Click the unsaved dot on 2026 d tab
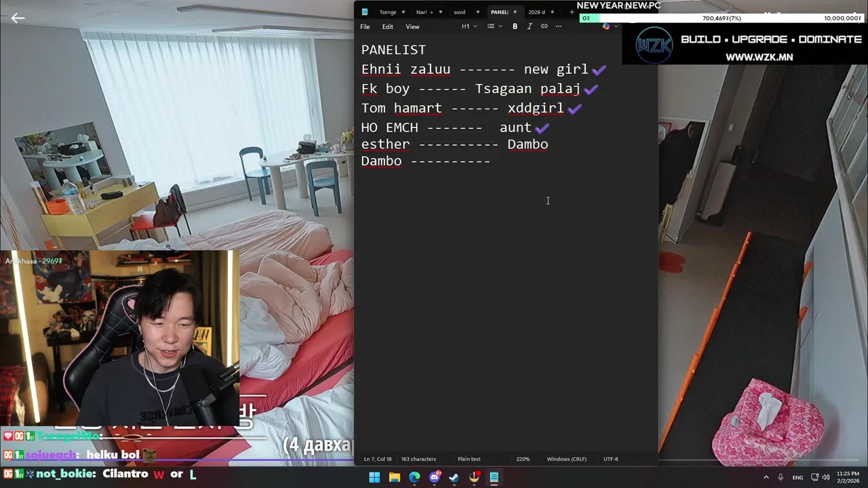The width and height of the screenshot is (868, 488). pos(552,12)
